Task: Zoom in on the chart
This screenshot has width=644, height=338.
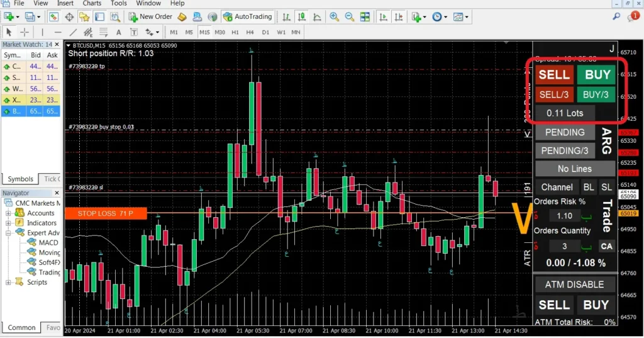Action: pos(334,17)
